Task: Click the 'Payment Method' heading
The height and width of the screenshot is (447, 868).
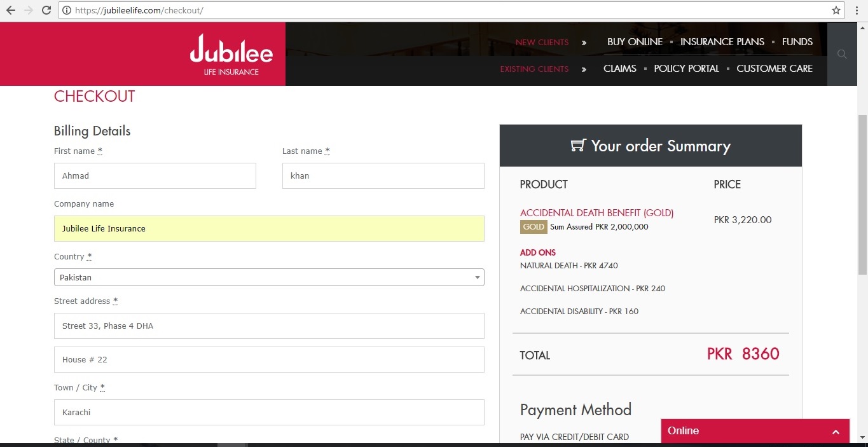Action: point(575,409)
